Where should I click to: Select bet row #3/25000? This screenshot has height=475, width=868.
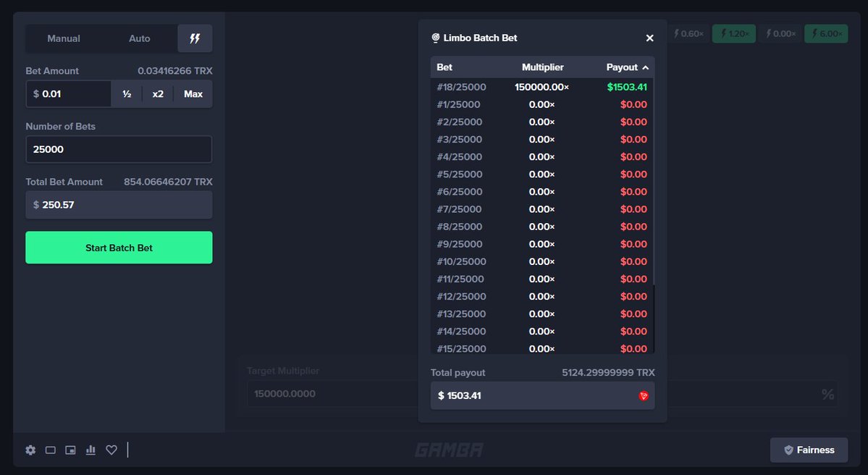[x=542, y=140]
